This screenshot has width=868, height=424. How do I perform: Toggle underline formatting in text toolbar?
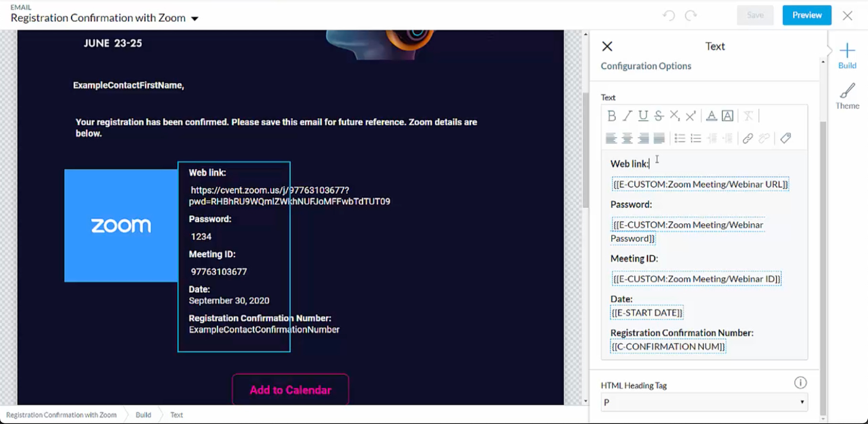[643, 116]
